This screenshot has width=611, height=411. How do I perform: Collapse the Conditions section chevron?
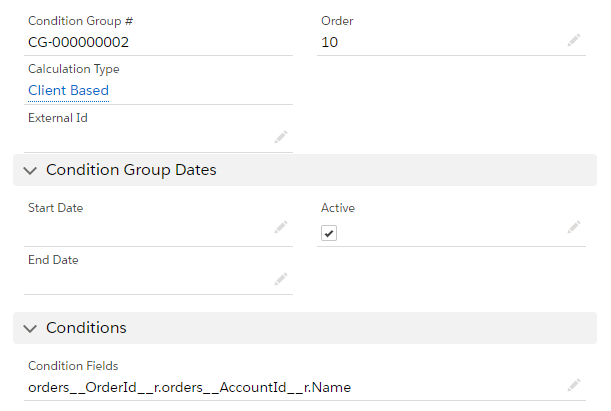tap(29, 328)
